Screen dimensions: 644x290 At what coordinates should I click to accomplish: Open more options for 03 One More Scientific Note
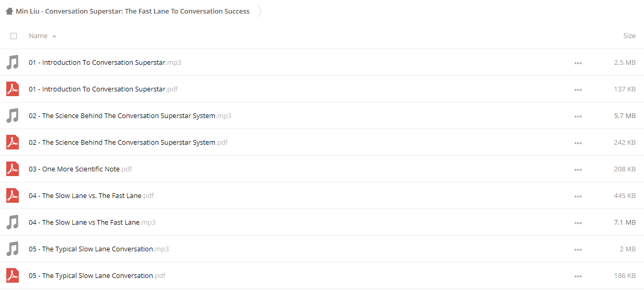point(578,170)
